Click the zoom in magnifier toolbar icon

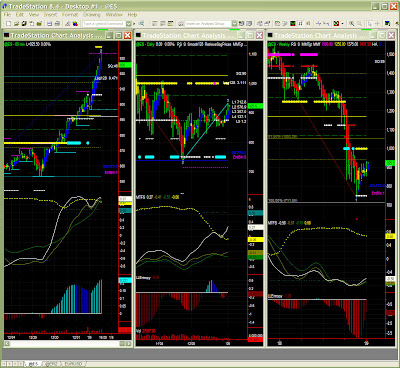(351, 24)
